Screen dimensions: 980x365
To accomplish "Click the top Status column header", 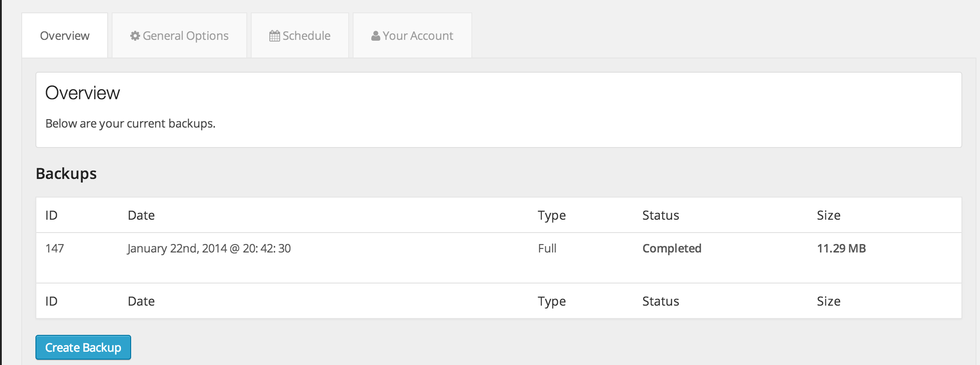I will point(661,215).
